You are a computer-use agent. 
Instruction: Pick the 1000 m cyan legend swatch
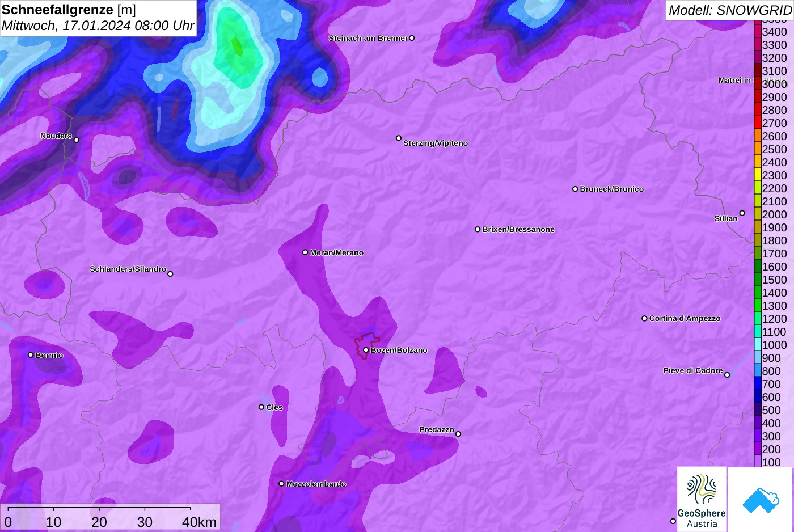(x=758, y=345)
